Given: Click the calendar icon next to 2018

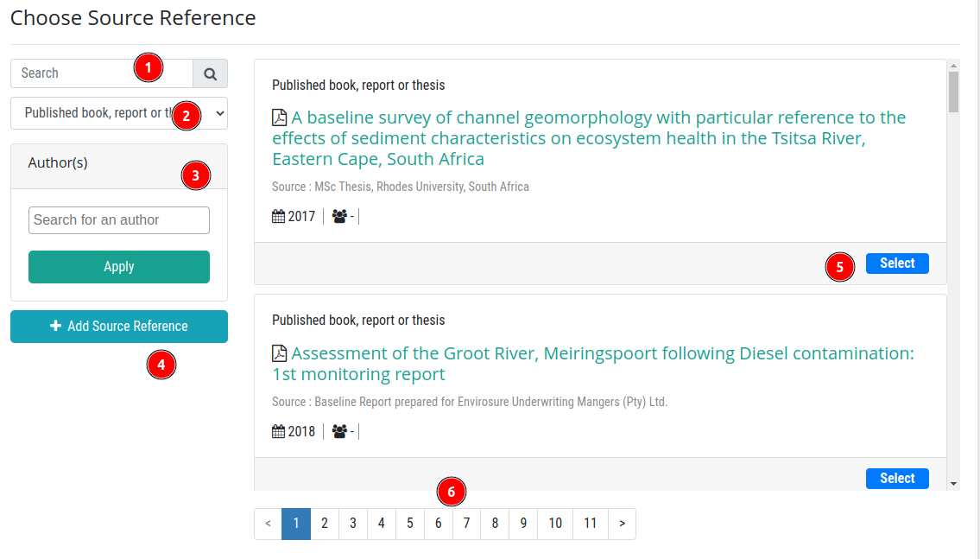Looking at the screenshot, I should [279, 431].
